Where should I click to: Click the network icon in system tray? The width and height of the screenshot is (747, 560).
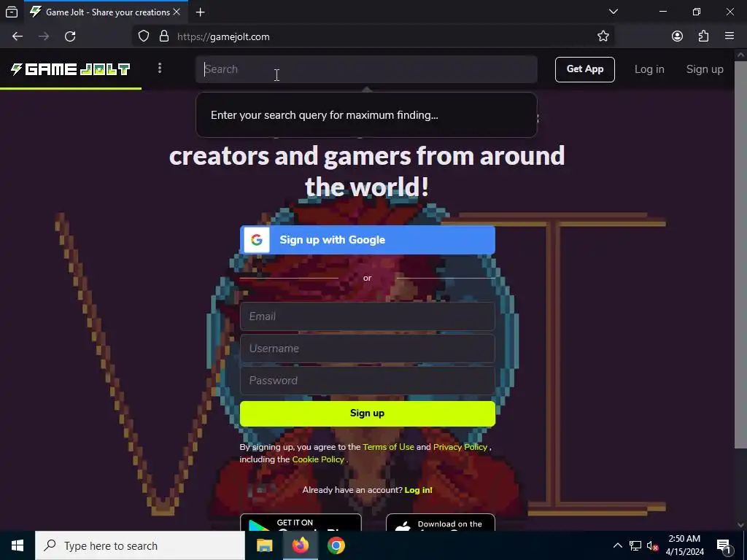coord(635,545)
